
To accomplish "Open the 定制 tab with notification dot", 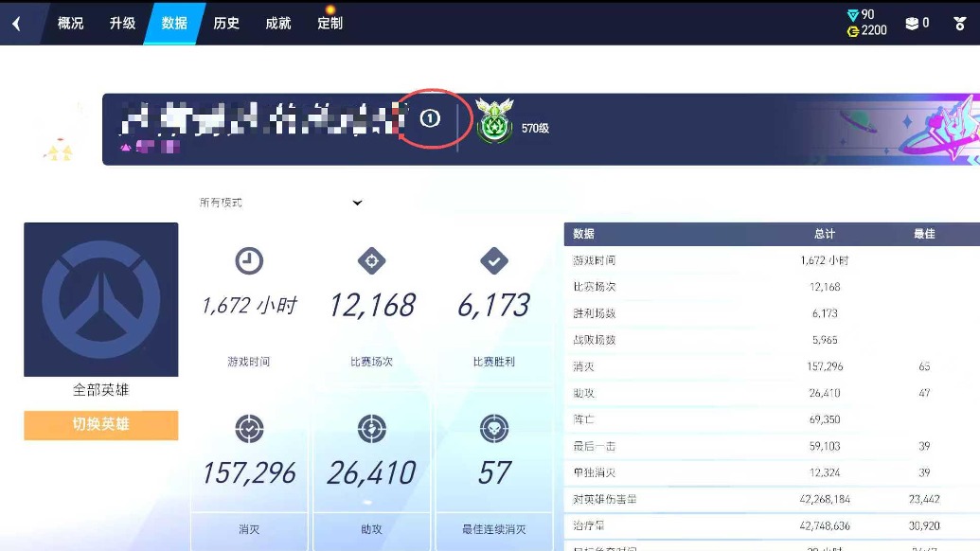I will pyautogui.click(x=330, y=23).
